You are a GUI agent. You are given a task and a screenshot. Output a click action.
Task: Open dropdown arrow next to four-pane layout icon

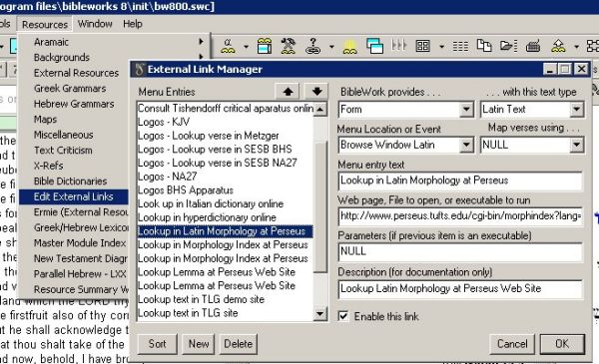[441, 47]
